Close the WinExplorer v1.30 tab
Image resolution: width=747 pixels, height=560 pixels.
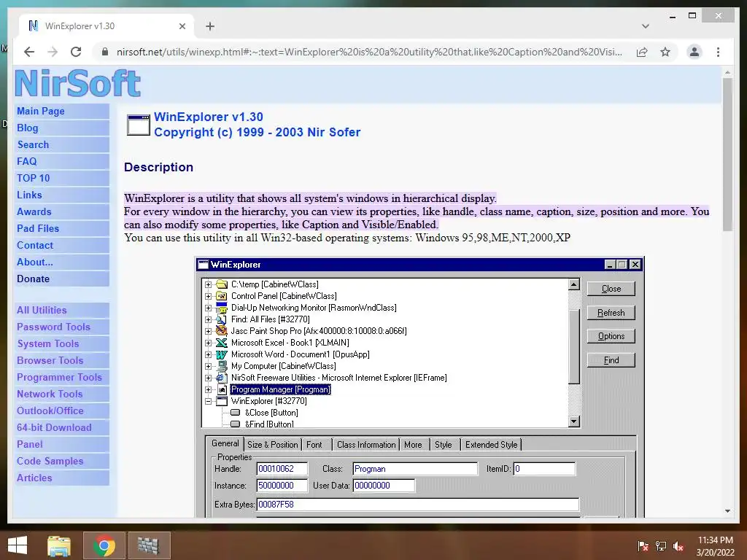coord(182,26)
